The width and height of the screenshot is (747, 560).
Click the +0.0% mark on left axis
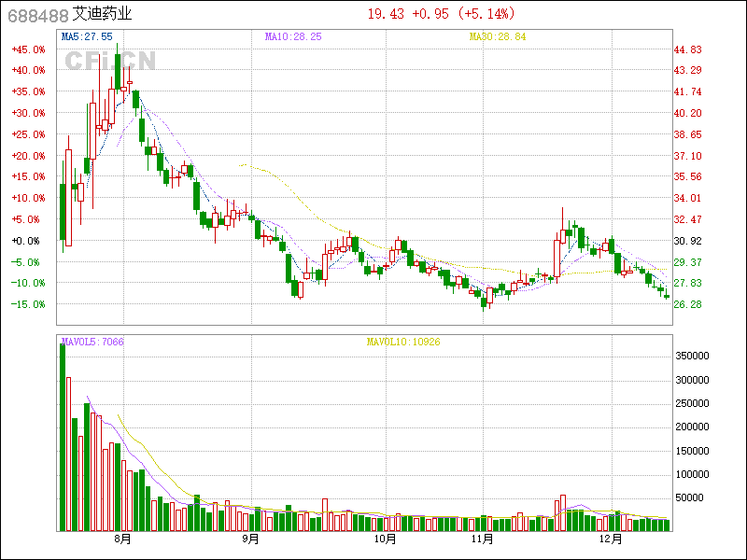(x=26, y=241)
